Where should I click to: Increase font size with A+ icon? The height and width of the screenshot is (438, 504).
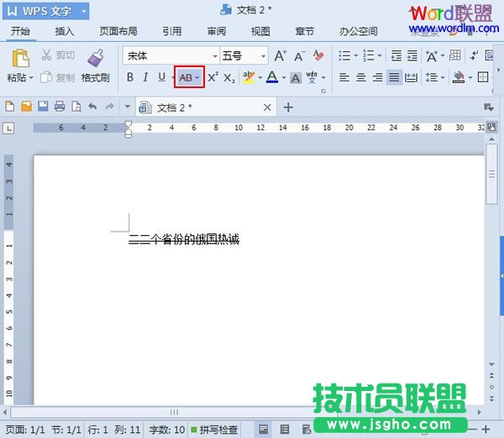[281, 56]
